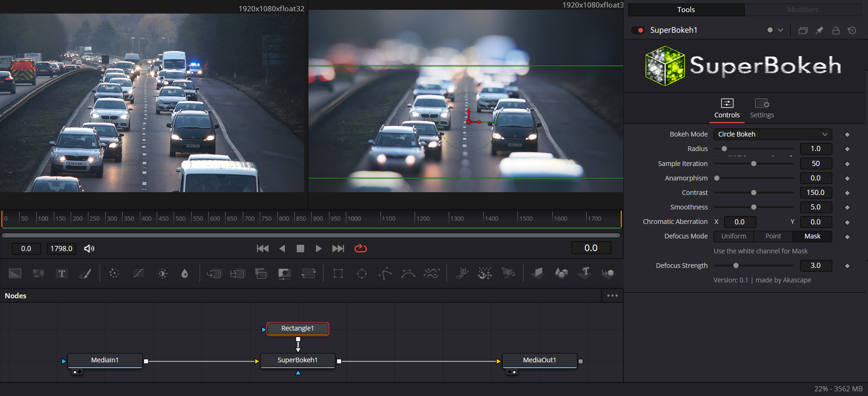
Task: Switch to the Tools tab
Action: [686, 10]
